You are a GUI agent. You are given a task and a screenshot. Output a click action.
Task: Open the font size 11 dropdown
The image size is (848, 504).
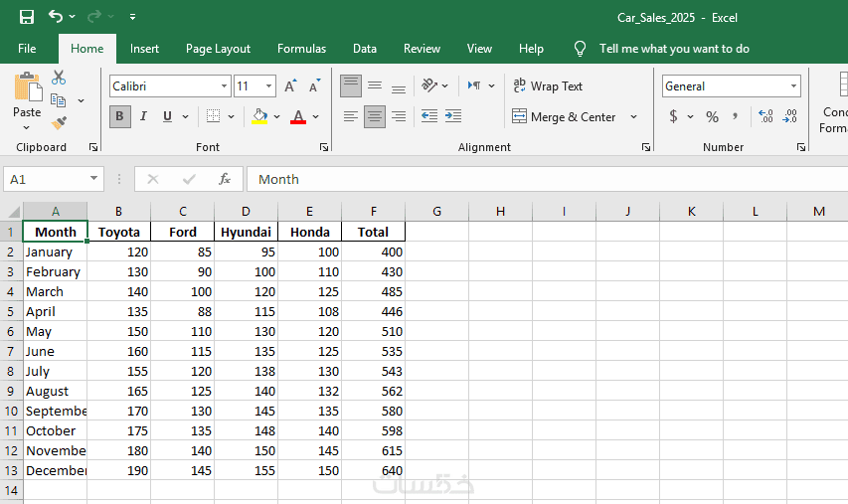268,86
